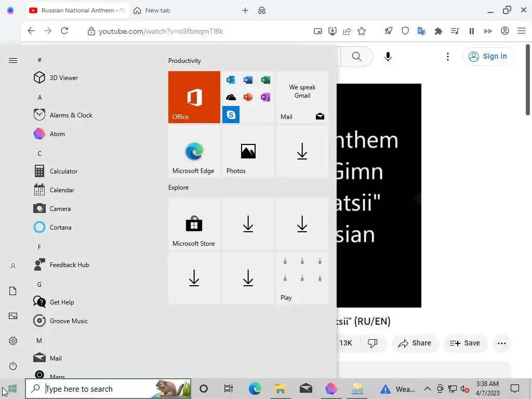Open the Photos tile

pyautogui.click(x=248, y=151)
